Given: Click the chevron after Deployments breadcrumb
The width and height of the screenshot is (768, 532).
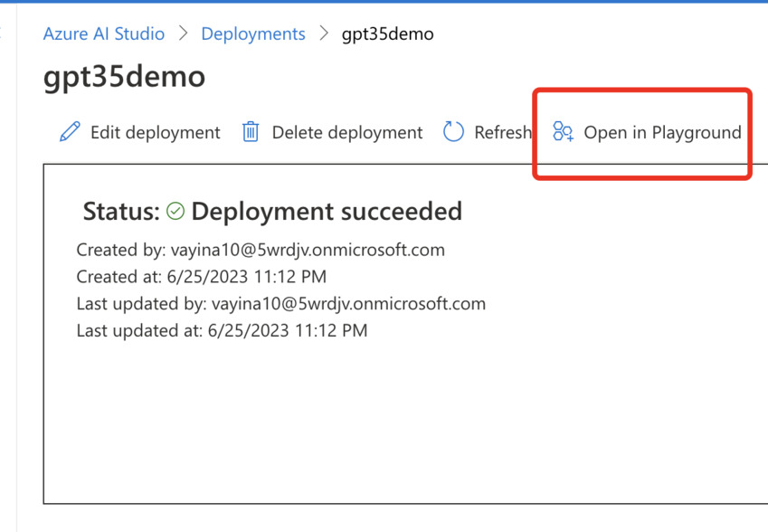Looking at the screenshot, I should point(324,33).
